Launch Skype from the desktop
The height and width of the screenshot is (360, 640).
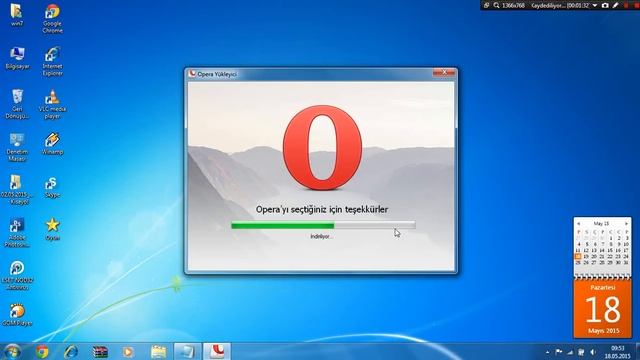pyautogui.click(x=52, y=187)
